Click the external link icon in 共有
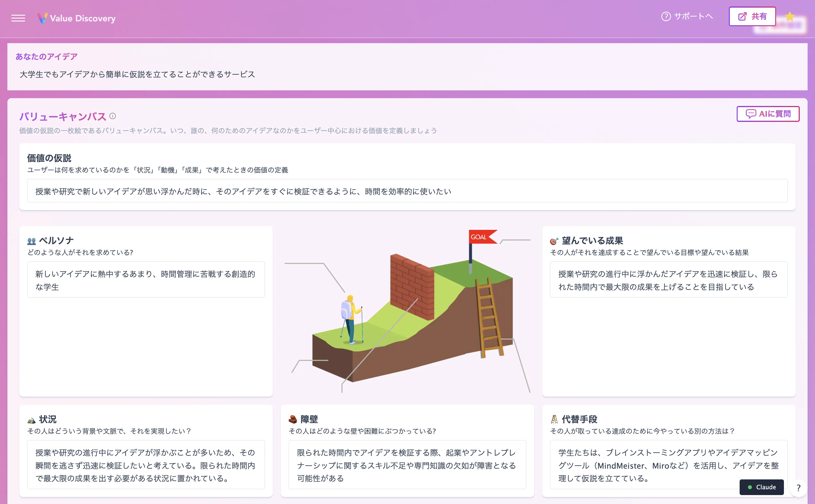Image resolution: width=815 pixels, height=504 pixels. click(x=742, y=16)
